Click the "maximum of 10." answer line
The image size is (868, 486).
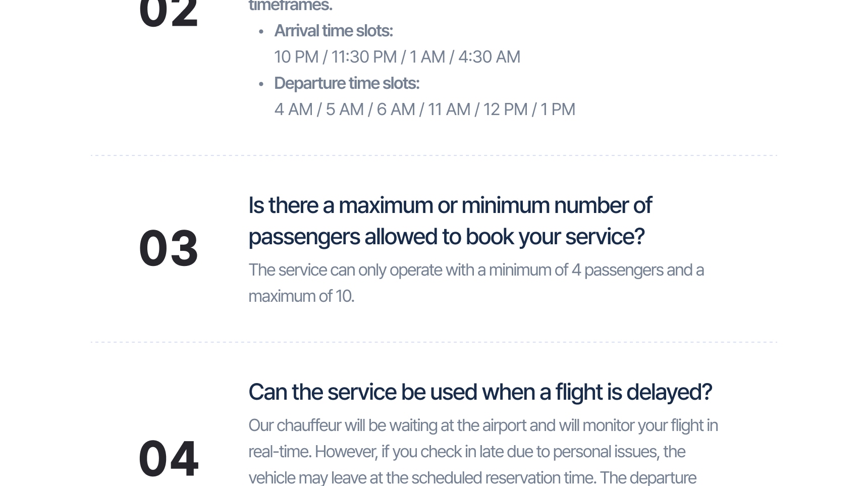(x=301, y=296)
